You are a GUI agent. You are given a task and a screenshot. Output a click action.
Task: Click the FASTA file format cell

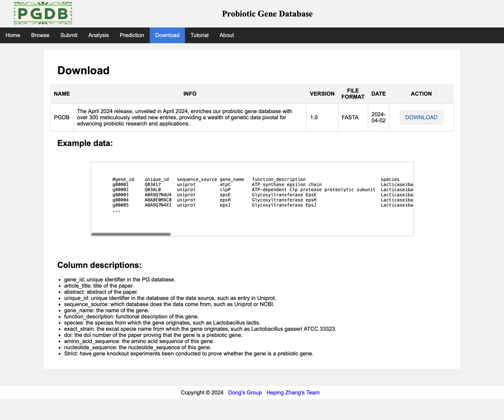coord(350,118)
